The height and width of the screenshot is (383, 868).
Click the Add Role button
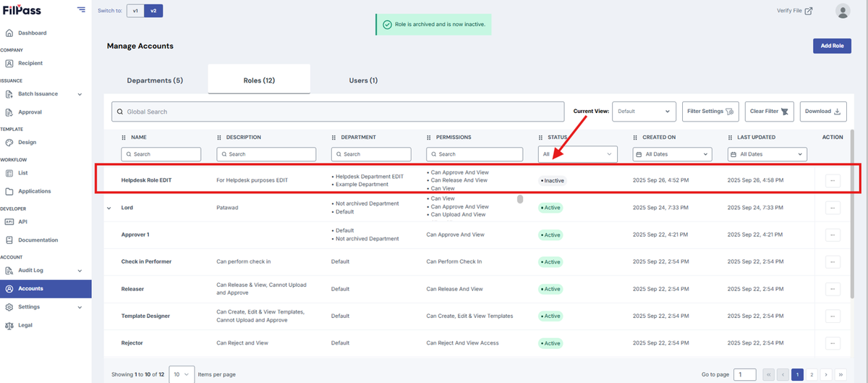(x=832, y=46)
